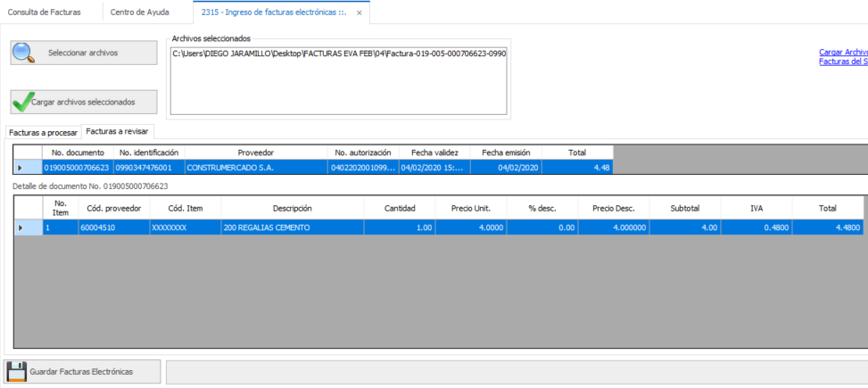Click the Precio Unit. column header

point(471,208)
